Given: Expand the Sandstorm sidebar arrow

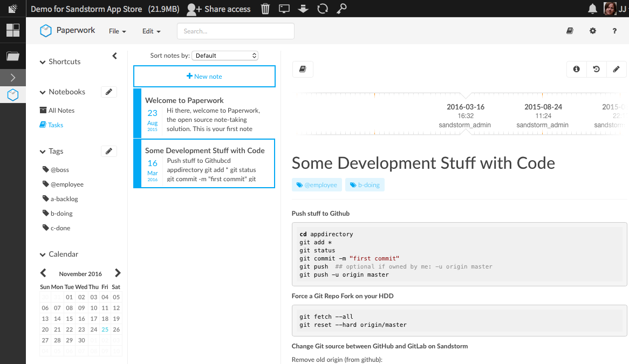Looking at the screenshot, I should pyautogui.click(x=13, y=77).
